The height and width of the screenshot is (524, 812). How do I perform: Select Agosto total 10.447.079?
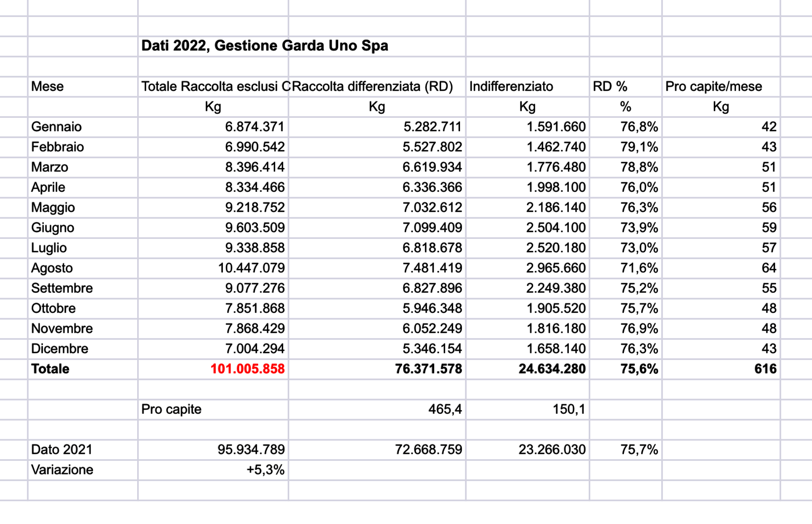251,268
